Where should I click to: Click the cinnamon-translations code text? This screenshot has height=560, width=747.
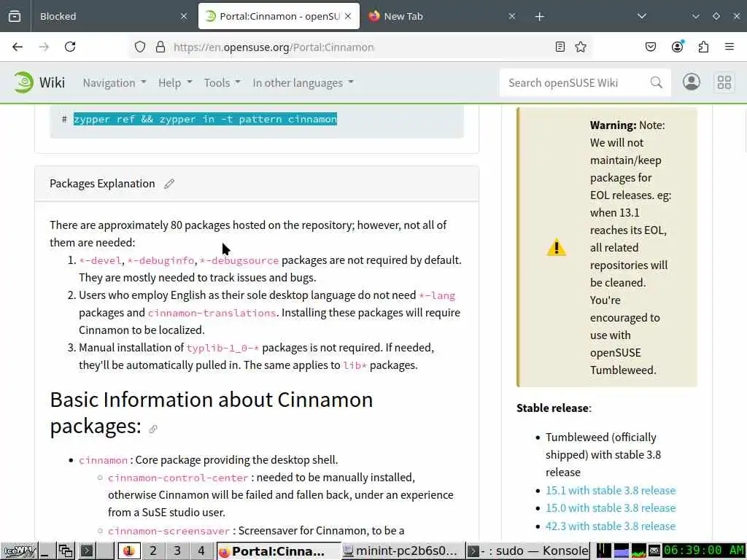pos(212,313)
